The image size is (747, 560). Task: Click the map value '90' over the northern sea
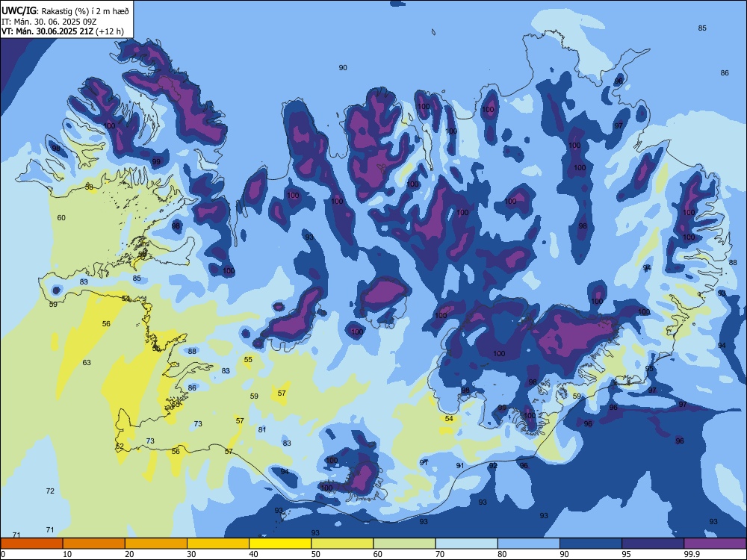pos(343,68)
